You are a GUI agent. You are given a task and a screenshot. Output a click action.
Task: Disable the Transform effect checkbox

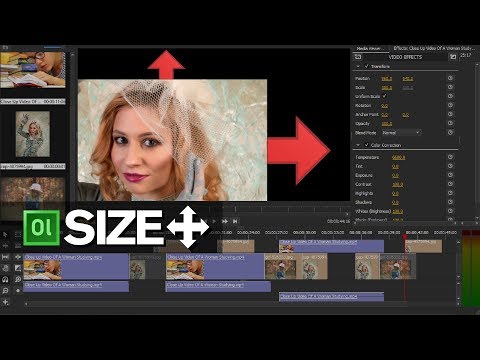[x=367, y=66]
